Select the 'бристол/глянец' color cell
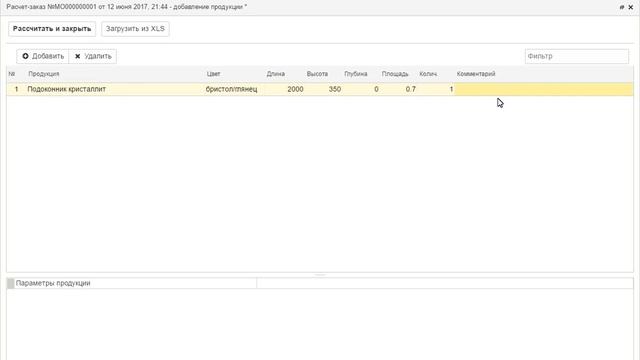 pyautogui.click(x=234, y=89)
